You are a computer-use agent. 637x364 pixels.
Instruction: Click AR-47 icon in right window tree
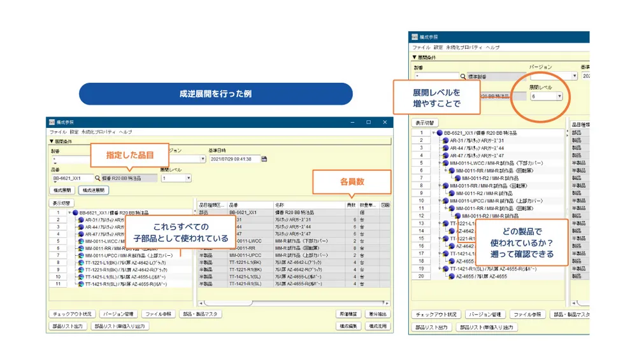(x=446, y=155)
